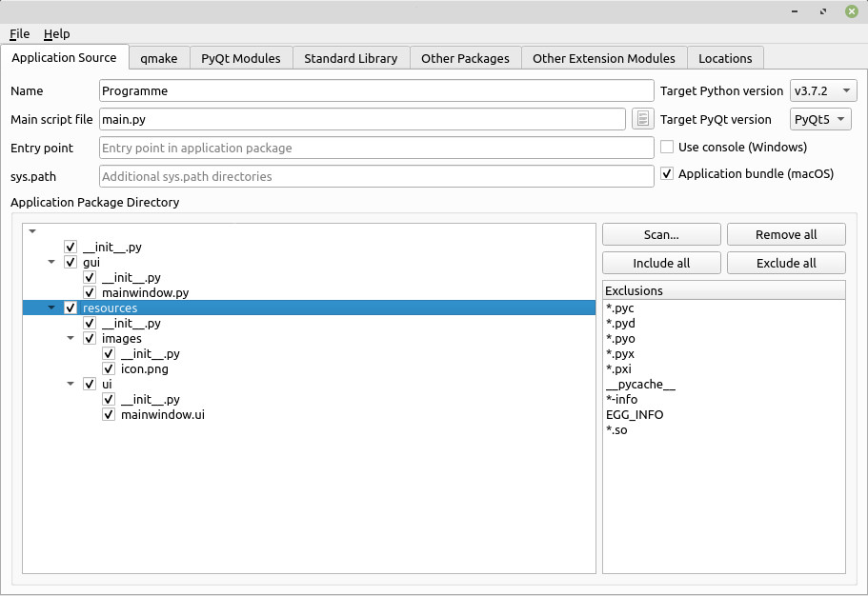
Task: Switch to the PyQt Modules tab
Action: 241,58
